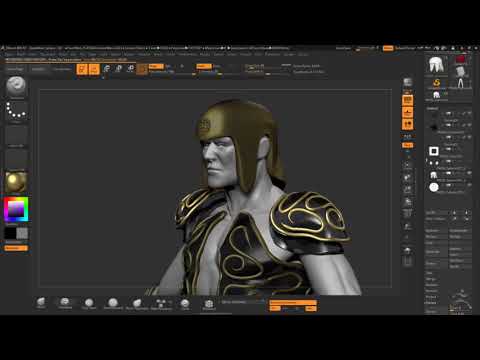Adjust the orange slider on the bottom shelf
Image resolution: width=480 pixels, height=360 pixels.
pos(293,303)
